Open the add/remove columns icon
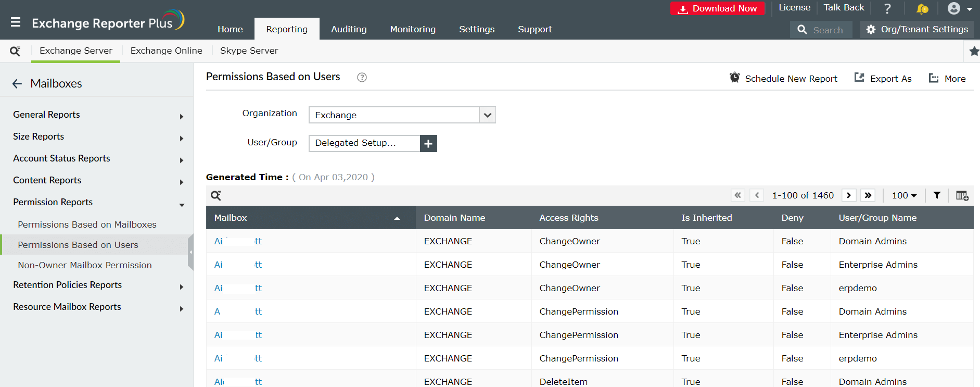 (962, 196)
